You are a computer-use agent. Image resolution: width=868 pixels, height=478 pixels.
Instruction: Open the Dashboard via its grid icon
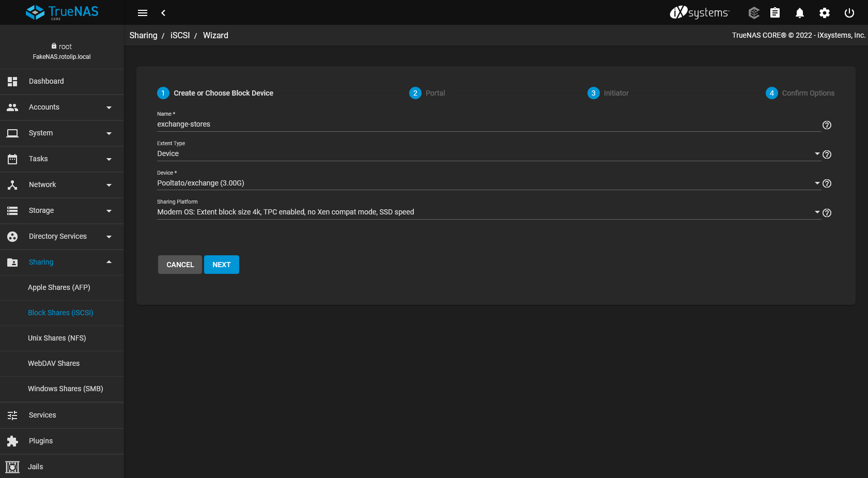[x=12, y=81]
